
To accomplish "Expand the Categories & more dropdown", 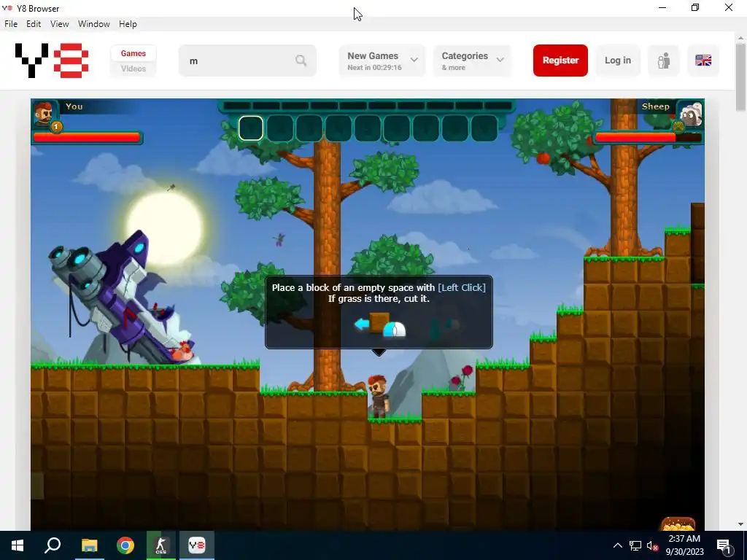I will pos(472,61).
